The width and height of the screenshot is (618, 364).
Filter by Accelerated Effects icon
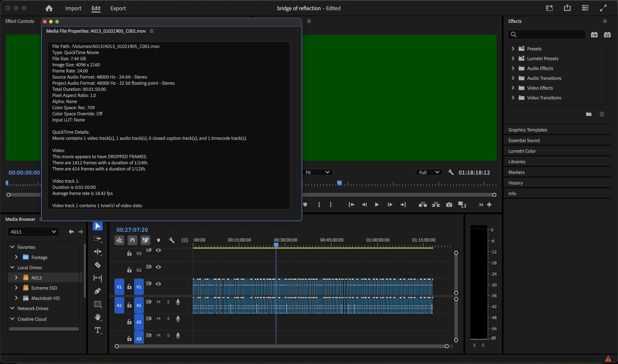594,35
